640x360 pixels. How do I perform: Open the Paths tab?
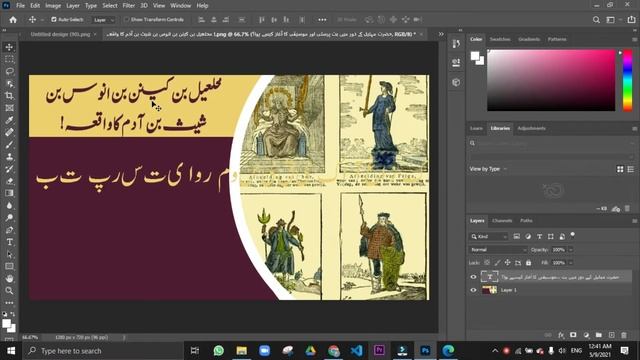pyautogui.click(x=526, y=220)
